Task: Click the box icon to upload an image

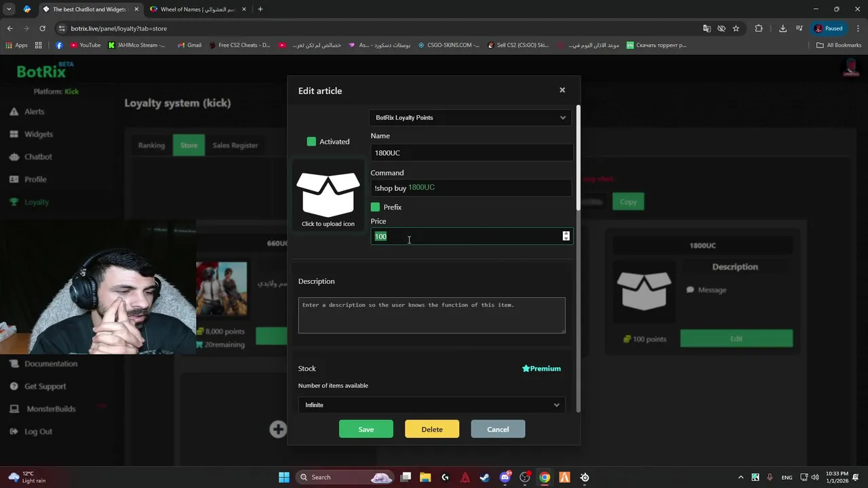Action: (328, 195)
